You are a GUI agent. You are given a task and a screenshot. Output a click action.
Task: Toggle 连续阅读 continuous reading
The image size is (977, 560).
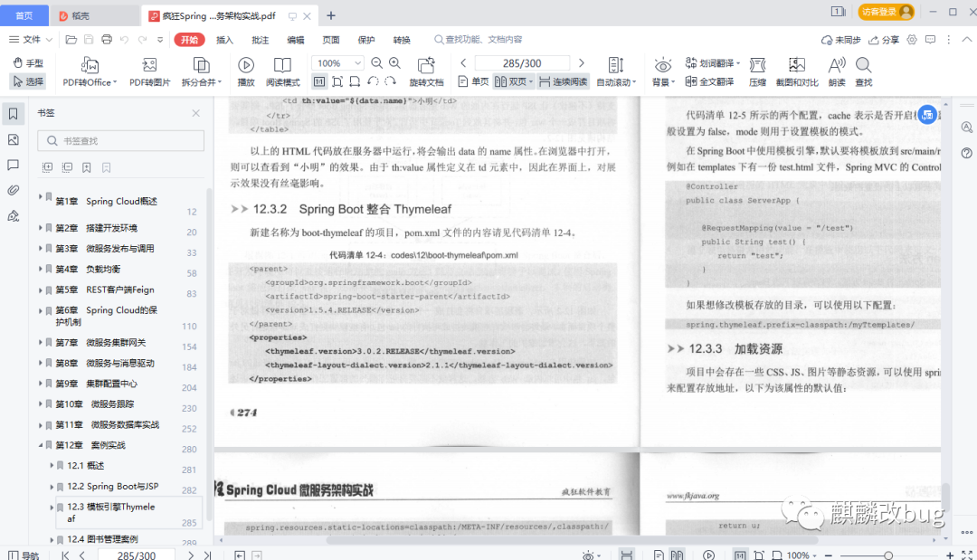(x=564, y=81)
